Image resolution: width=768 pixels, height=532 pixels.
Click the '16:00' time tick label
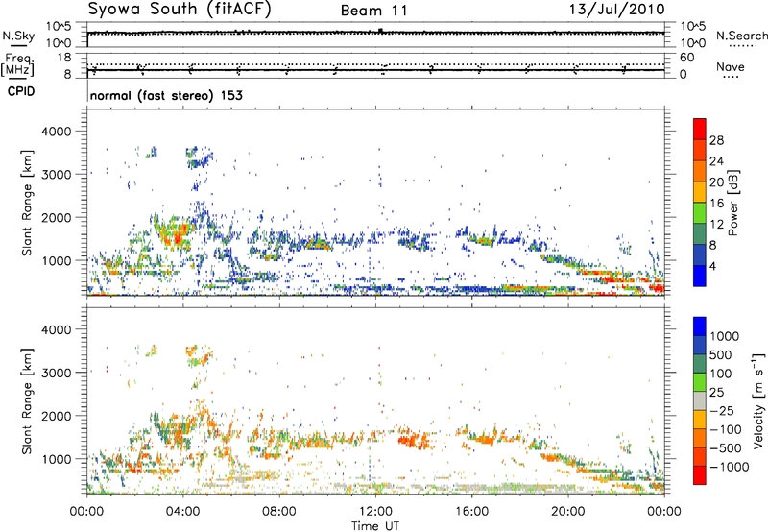click(471, 512)
